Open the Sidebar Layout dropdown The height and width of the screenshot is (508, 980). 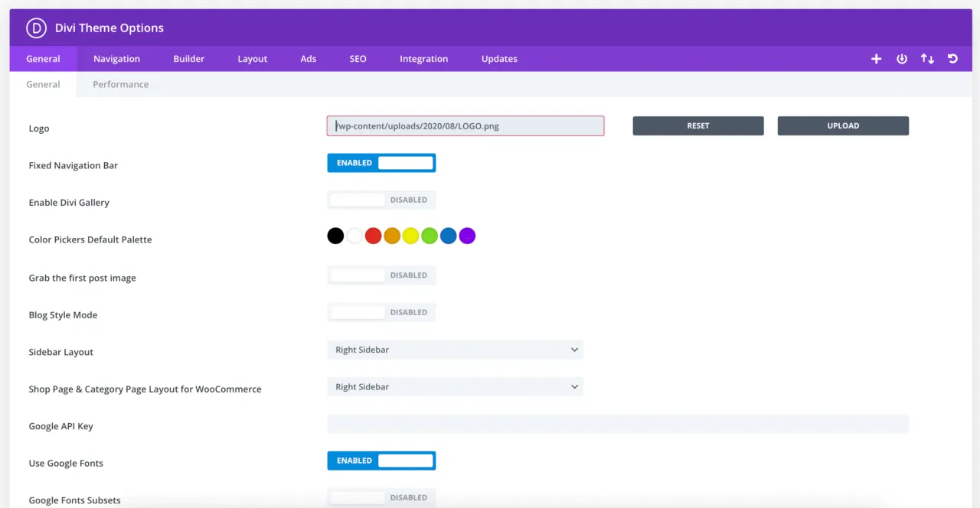click(x=455, y=350)
